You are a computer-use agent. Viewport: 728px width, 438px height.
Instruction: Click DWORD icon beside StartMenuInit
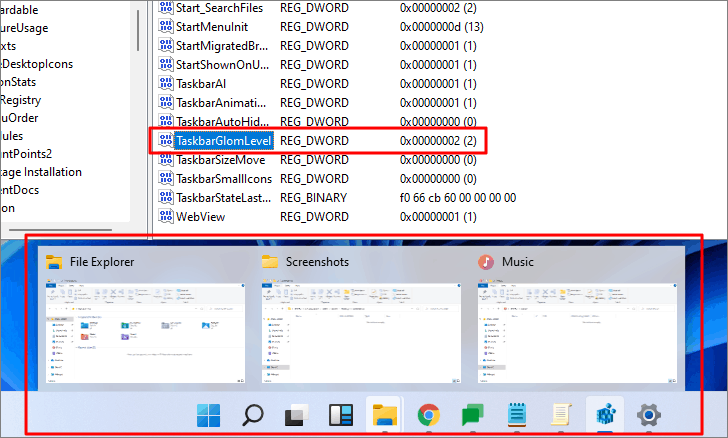(x=166, y=26)
